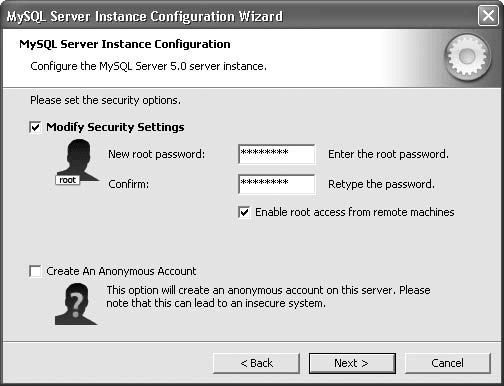Viewport: 504px width, 386px height.
Task: Enable the Create An Anonymous Account checkbox
Action: tap(35, 271)
